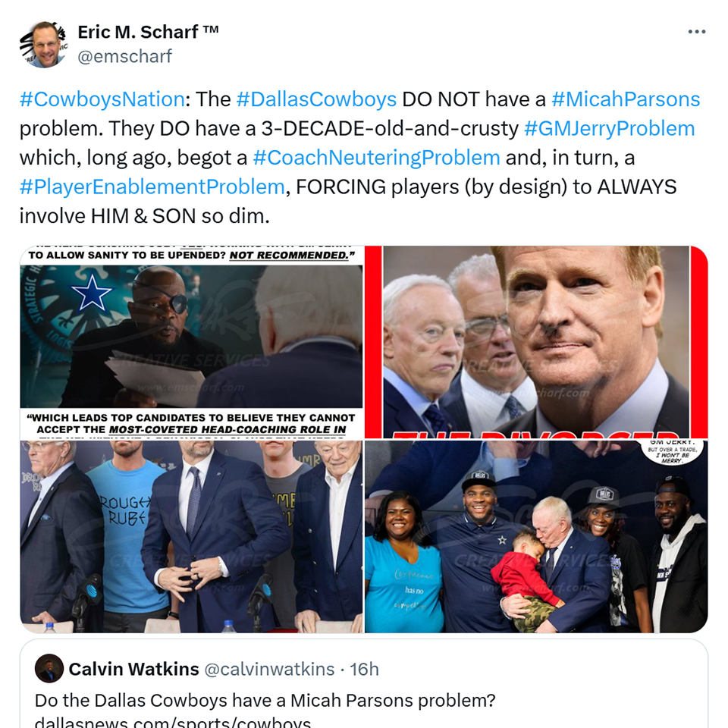Open the #MicahParsons hashtag
This screenshot has height=728, width=728.
(x=626, y=99)
